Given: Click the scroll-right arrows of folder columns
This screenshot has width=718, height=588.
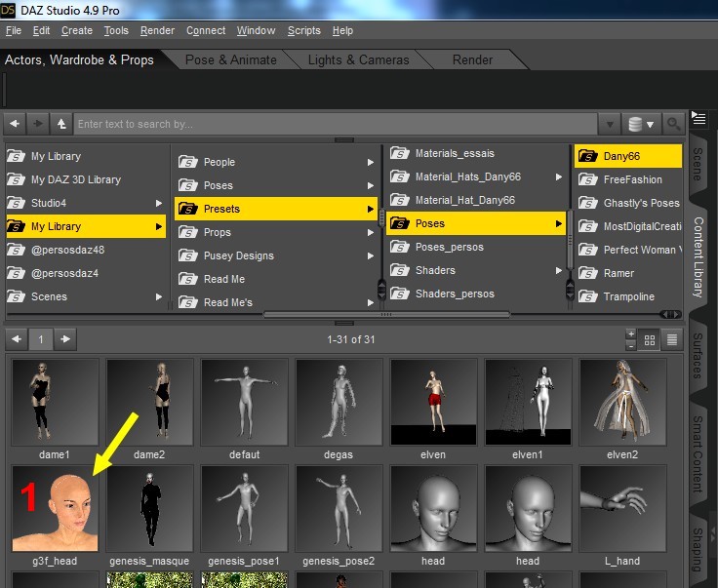Looking at the screenshot, I should point(671,314).
